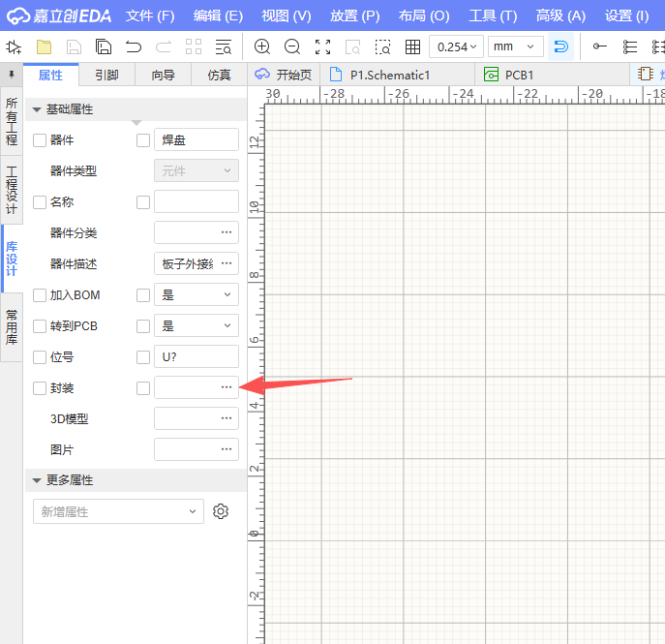This screenshot has height=644, width=665.
Task: Zoom out with the minus magnifier
Action: (x=292, y=46)
